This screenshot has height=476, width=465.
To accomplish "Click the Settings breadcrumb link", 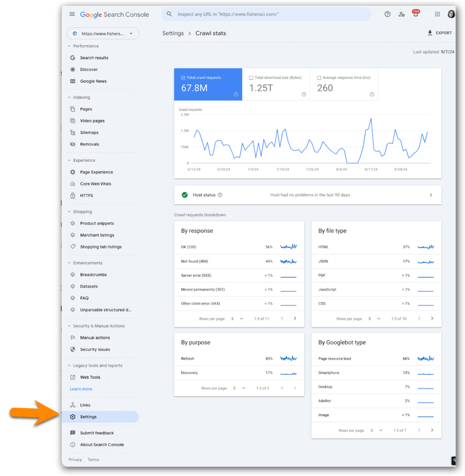I will [x=173, y=33].
